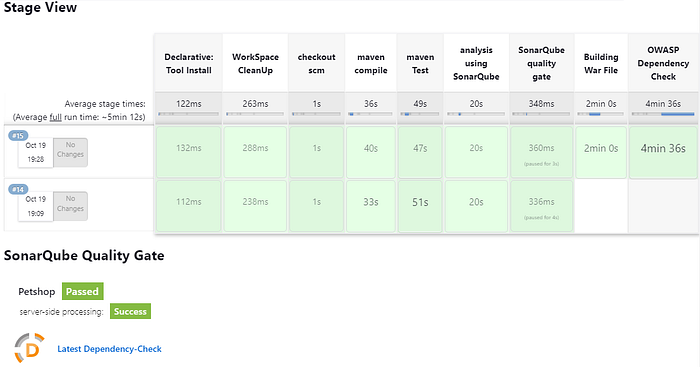Click the Building War File average progress bar
The image size is (700, 367).
click(x=601, y=114)
